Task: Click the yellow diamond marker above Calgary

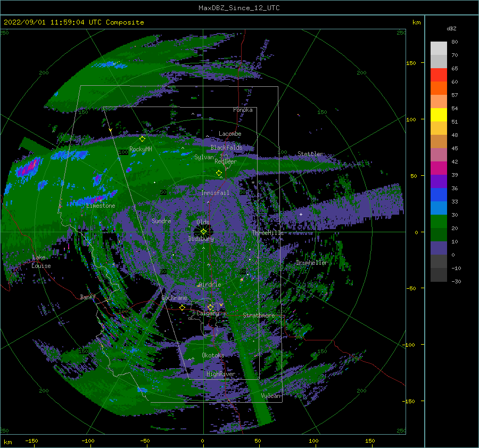Action: click(210, 307)
